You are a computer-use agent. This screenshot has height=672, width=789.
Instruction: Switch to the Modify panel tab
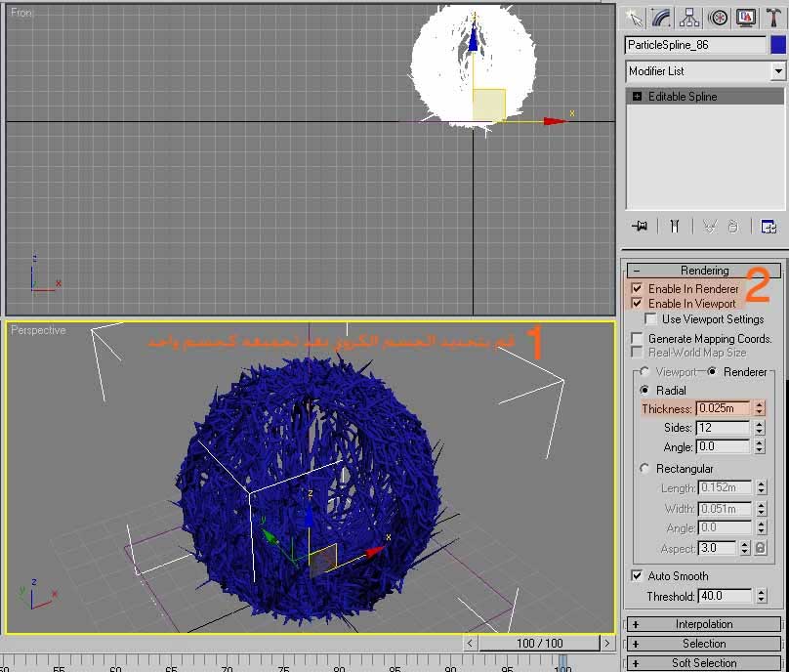pos(661,19)
